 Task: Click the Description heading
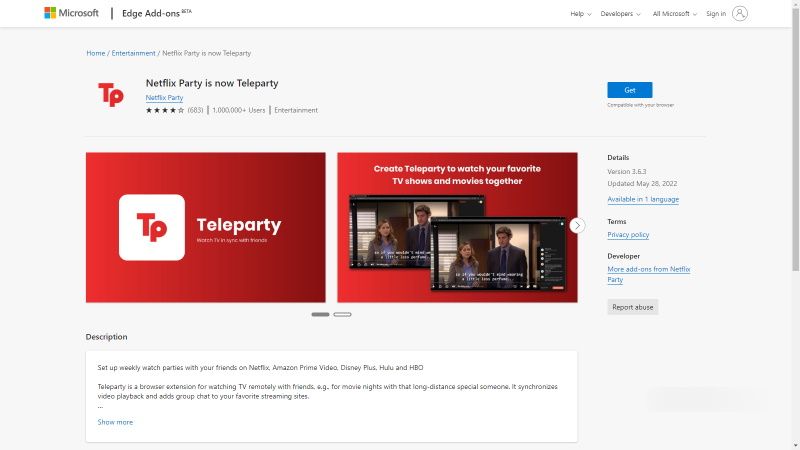pos(107,337)
